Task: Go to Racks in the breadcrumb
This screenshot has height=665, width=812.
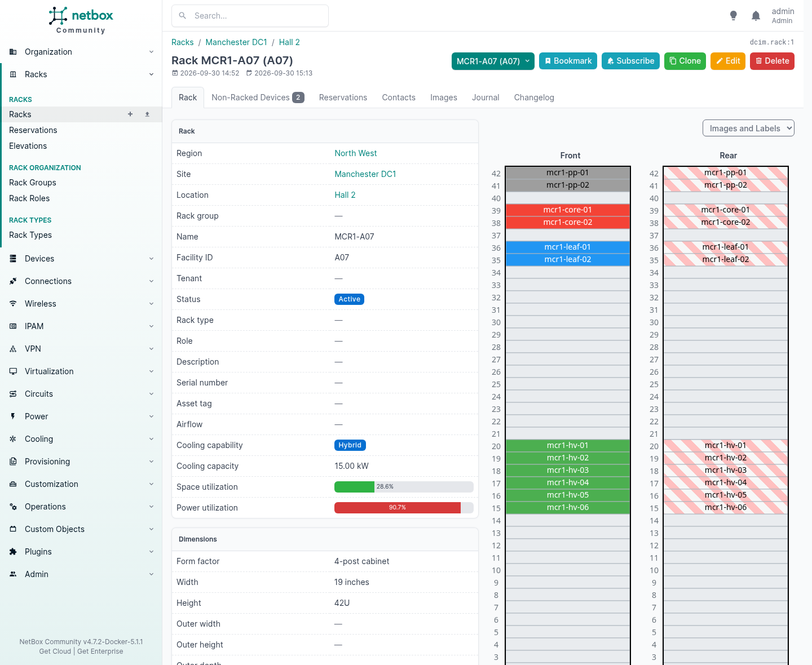Action: pyautogui.click(x=182, y=42)
